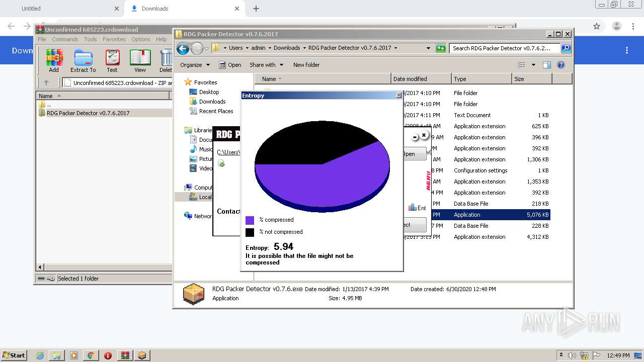Image resolution: width=644 pixels, height=362 pixels.
Task: Sort files by Date modified column
Action: coord(421,79)
